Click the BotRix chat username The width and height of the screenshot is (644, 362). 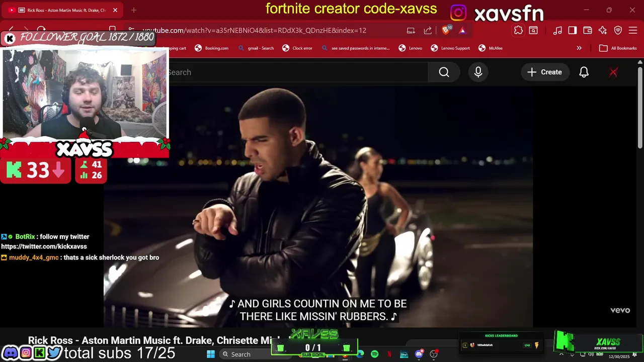(25, 236)
